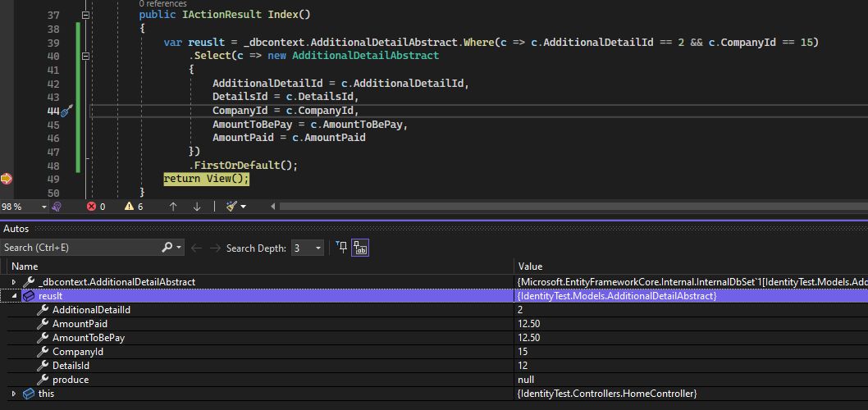This screenshot has width=868, height=410.
Task: Click the wrench icon next to CompanyId
Action: tap(43, 351)
